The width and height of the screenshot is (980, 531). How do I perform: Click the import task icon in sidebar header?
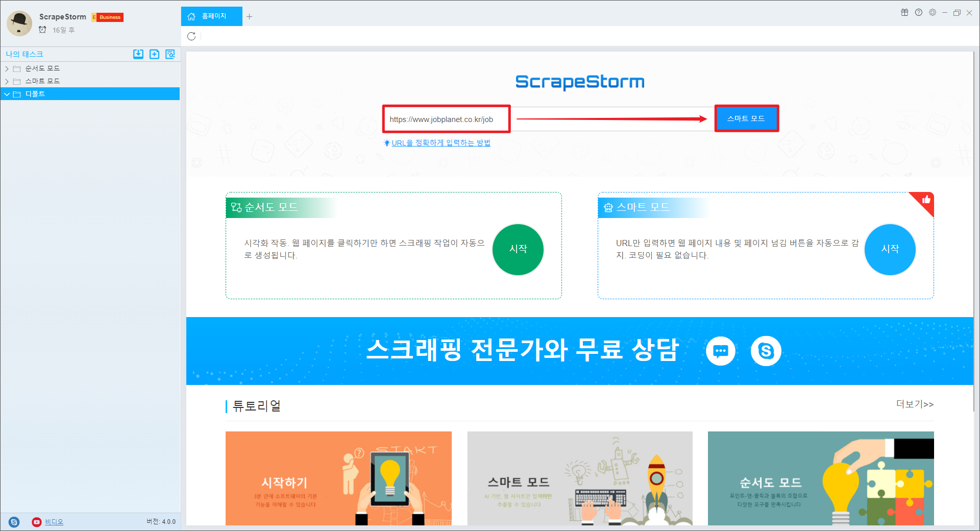(138, 54)
